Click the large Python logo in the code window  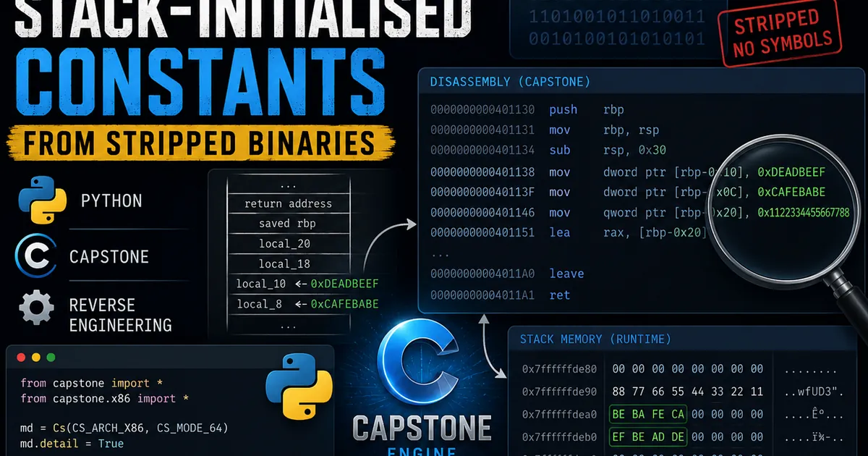coord(299,387)
